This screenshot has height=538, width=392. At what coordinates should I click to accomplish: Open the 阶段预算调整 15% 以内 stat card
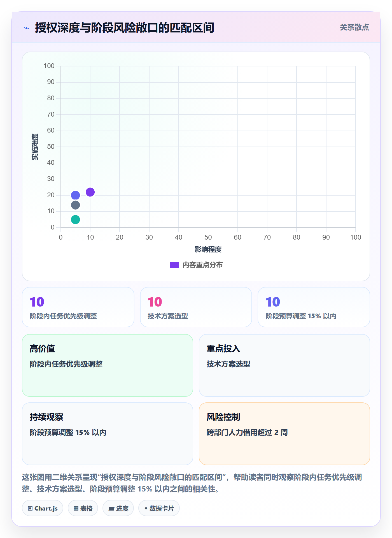click(x=314, y=307)
